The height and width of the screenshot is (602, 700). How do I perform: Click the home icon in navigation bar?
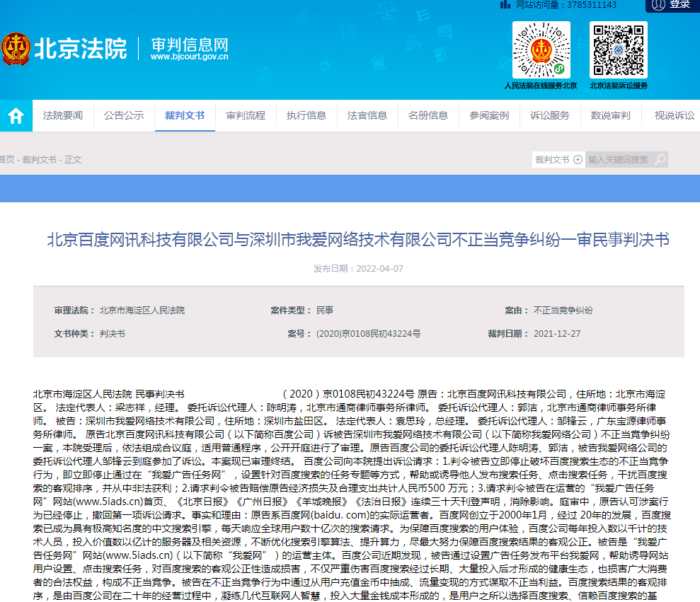coord(16,115)
